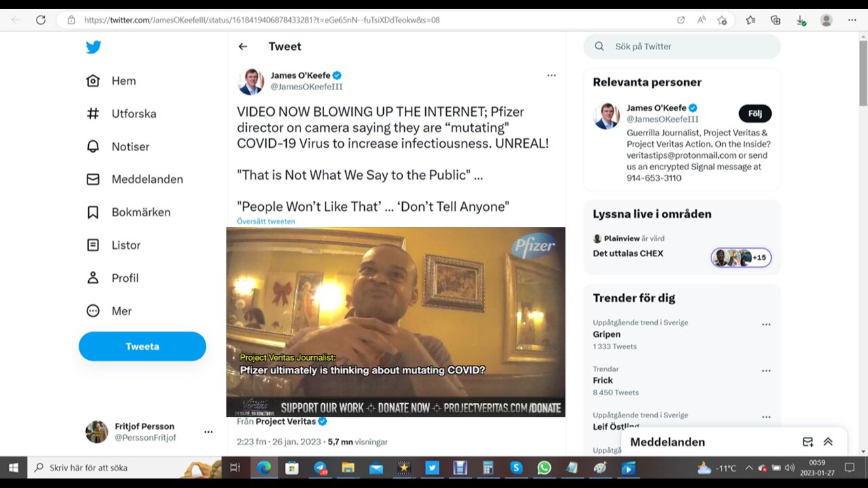Open Mail app from taskbar
This screenshot has width=868, height=488.
(x=376, y=468)
